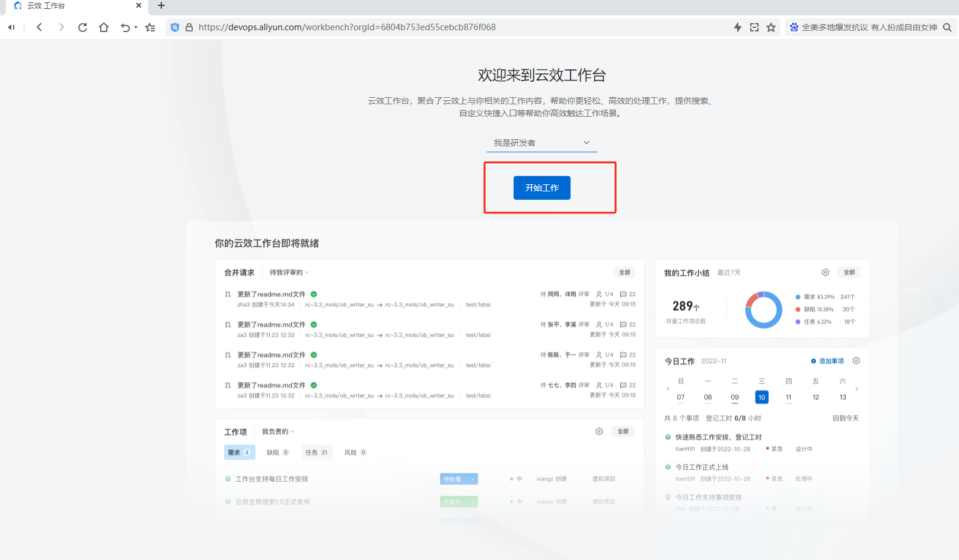Select date 09 in the calendar
959x560 pixels.
click(735, 397)
